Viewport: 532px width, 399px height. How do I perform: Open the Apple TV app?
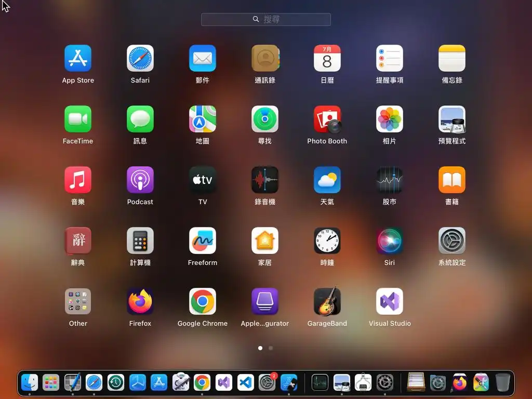tap(203, 179)
